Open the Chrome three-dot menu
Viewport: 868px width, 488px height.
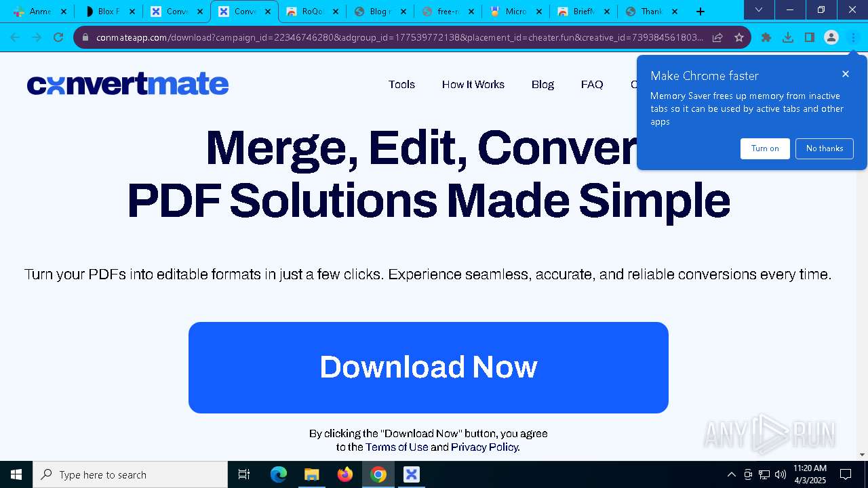pyautogui.click(x=853, y=37)
